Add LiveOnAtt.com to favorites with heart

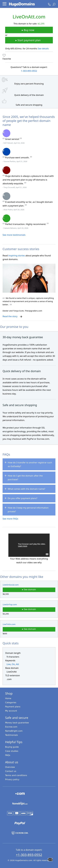click(x=4, y=55)
